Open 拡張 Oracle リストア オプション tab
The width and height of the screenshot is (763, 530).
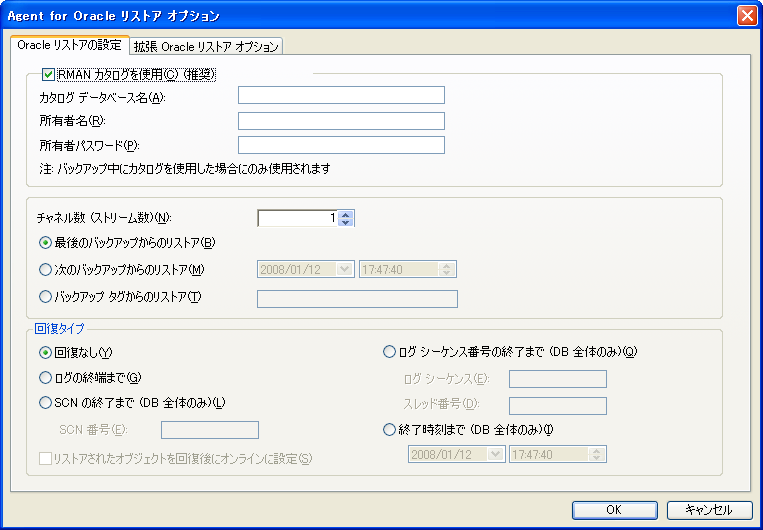(x=206, y=47)
